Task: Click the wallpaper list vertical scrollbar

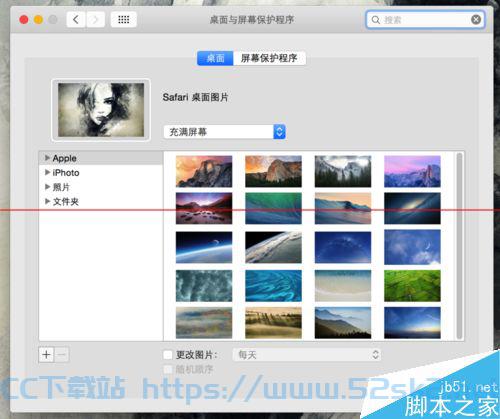Action: [x=460, y=246]
